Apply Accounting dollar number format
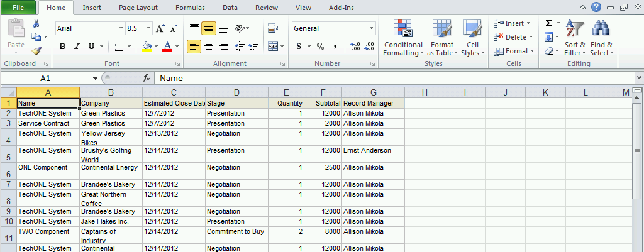This screenshot has height=252, width=644. [x=299, y=47]
